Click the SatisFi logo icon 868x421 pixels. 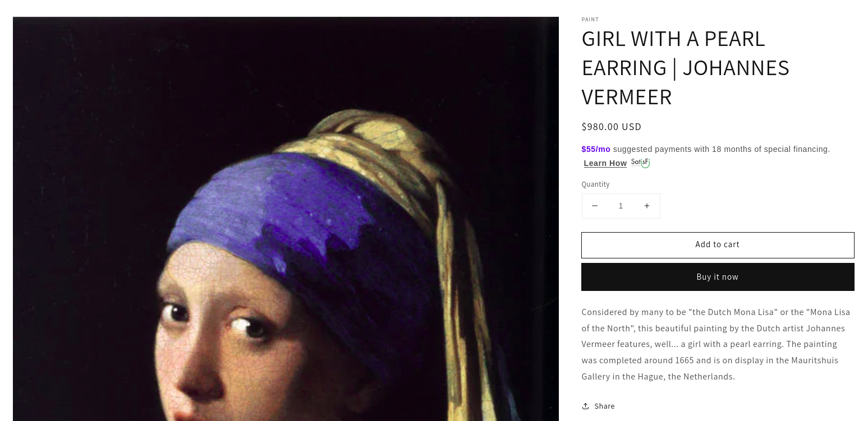[x=640, y=163]
